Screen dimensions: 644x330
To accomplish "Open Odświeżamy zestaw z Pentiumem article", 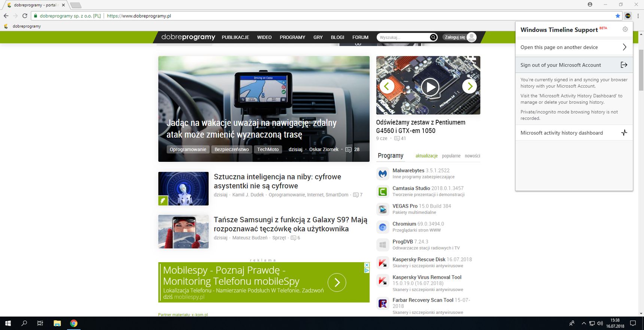I will pos(420,127).
